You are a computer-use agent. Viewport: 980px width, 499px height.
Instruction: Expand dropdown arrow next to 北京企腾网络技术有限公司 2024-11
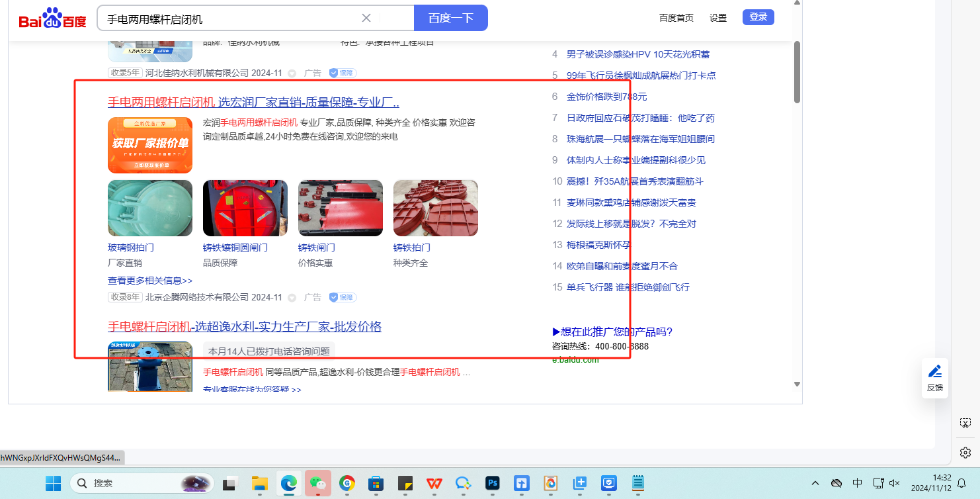click(292, 298)
